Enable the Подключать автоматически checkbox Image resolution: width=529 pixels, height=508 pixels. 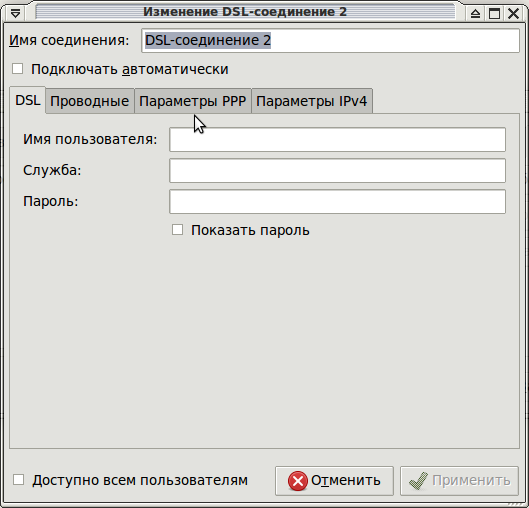(x=18, y=69)
